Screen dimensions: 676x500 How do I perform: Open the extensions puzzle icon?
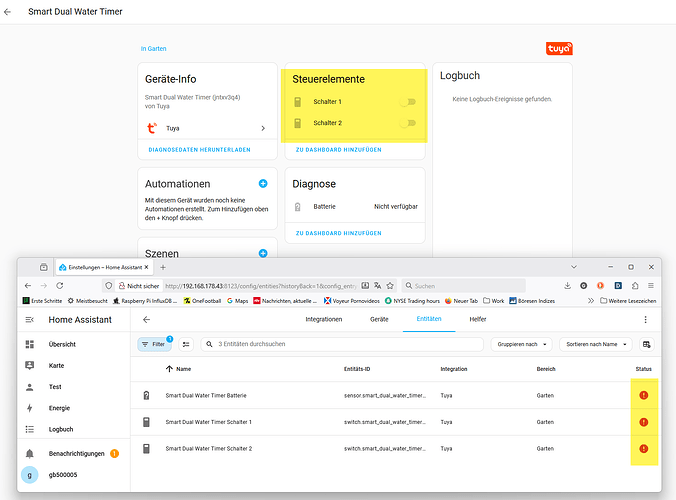click(635, 285)
